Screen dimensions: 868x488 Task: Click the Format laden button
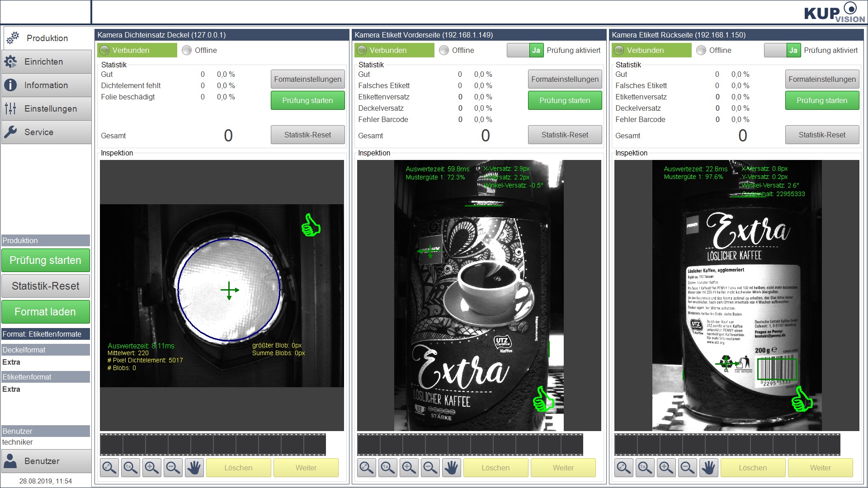(46, 312)
